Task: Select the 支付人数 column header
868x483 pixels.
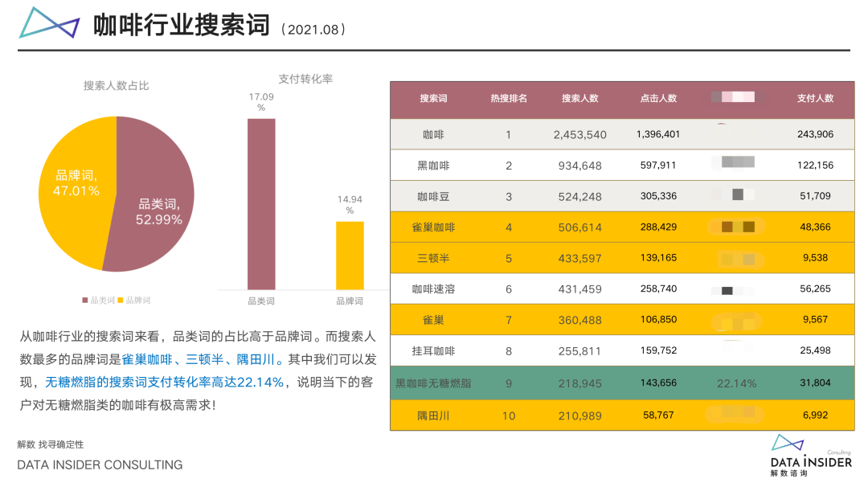Action: coord(816,99)
